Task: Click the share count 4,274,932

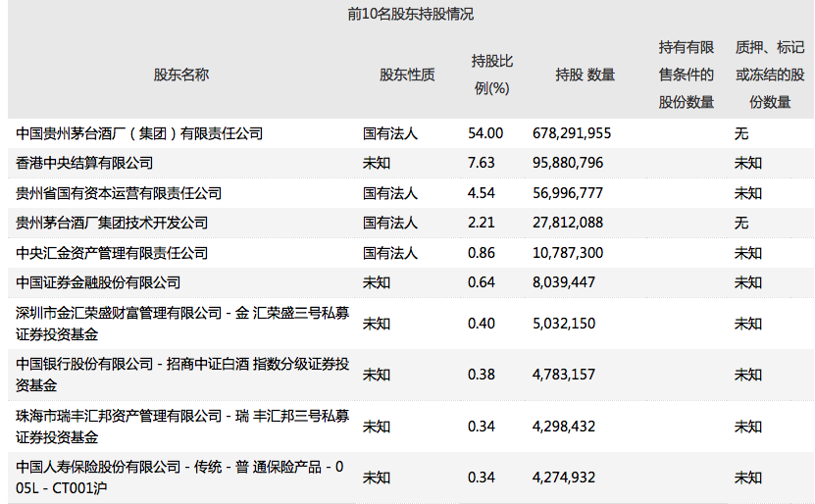Action: (564, 478)
